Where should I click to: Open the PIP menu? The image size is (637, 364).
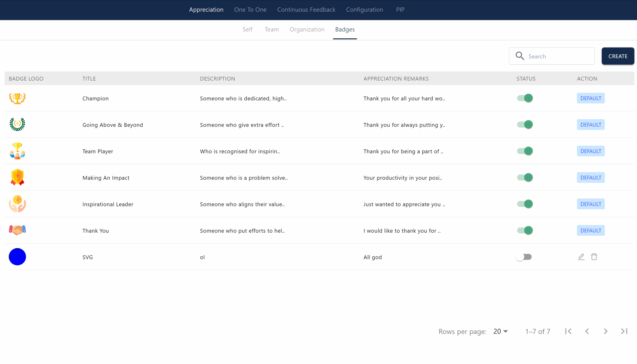click(x=400, y=9)
